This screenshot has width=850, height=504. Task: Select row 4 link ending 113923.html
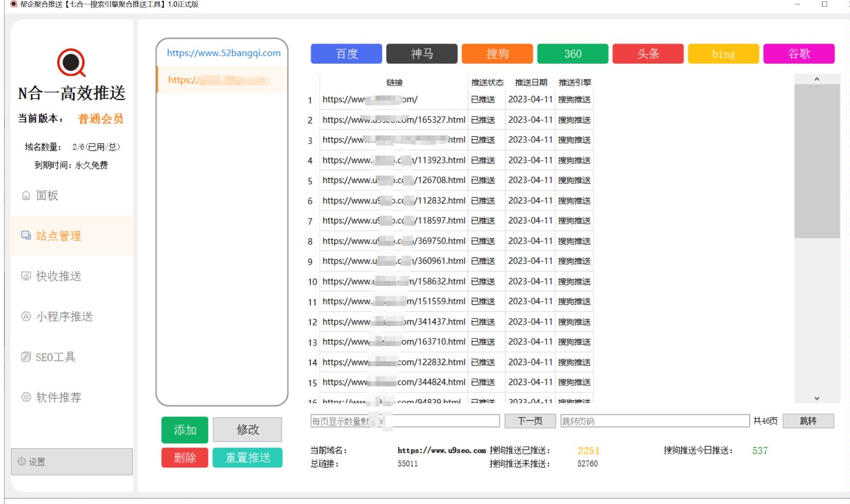(x=394, y=160)
